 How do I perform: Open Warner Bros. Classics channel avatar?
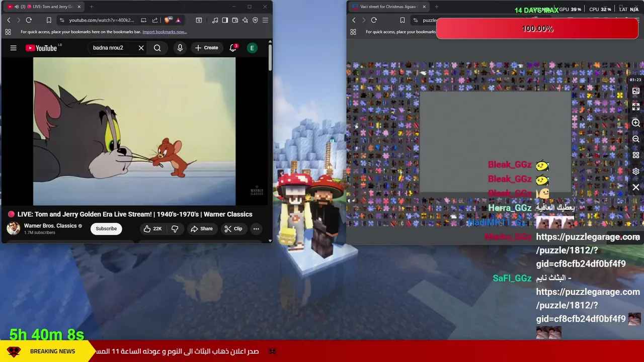pos(14,228)
